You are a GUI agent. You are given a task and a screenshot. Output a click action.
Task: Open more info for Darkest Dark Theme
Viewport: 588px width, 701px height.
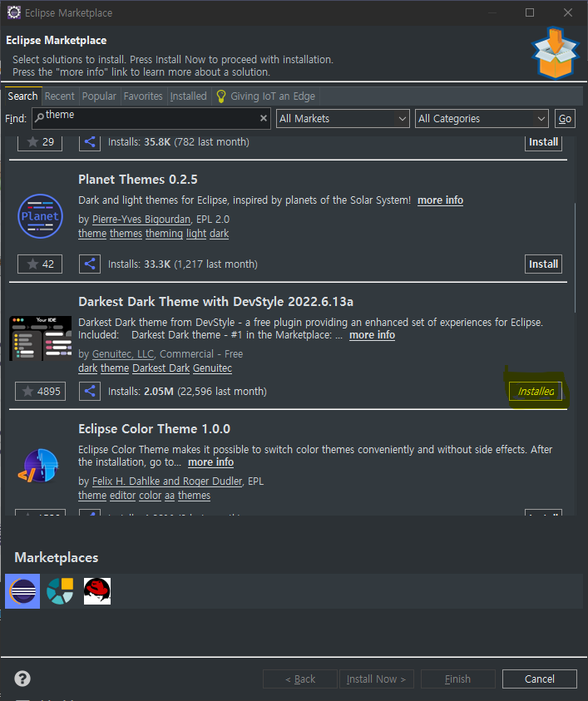[372, 335]
